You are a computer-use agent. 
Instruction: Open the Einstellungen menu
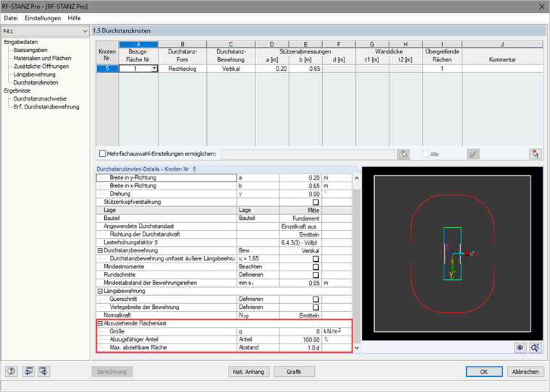point(43,18)
